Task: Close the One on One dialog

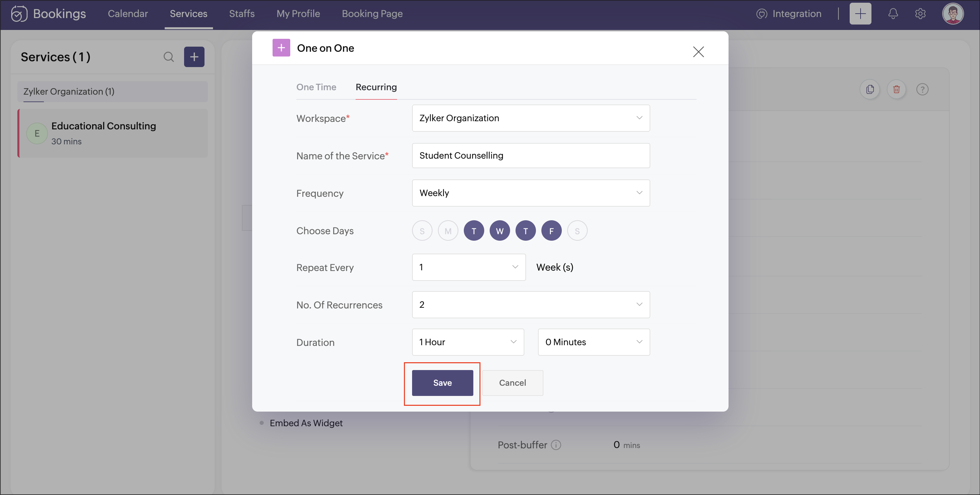Action: [699, 52]
